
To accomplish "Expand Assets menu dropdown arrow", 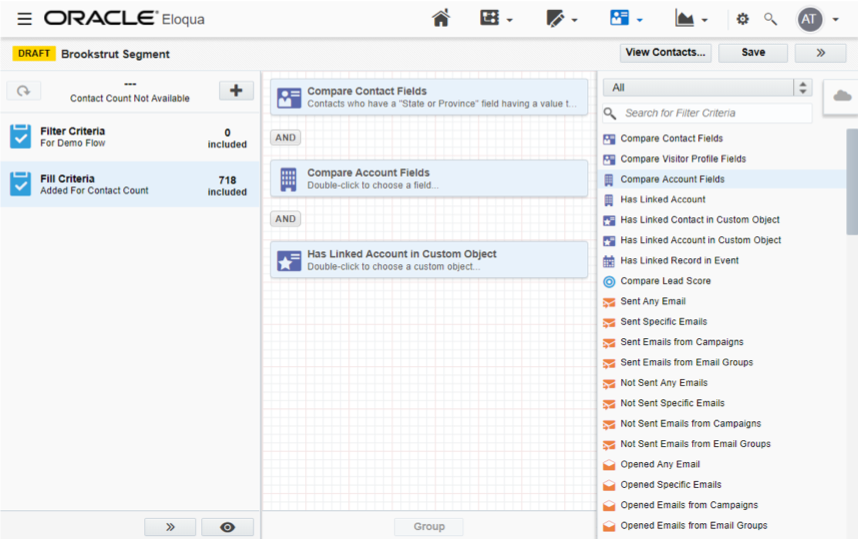I will coord(575,20).
